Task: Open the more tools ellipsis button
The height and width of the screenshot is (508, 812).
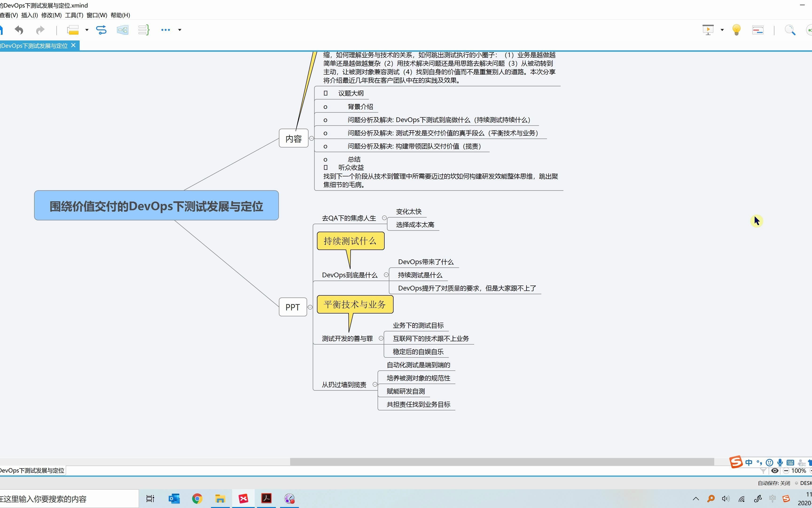Action: tap(165, 30)
